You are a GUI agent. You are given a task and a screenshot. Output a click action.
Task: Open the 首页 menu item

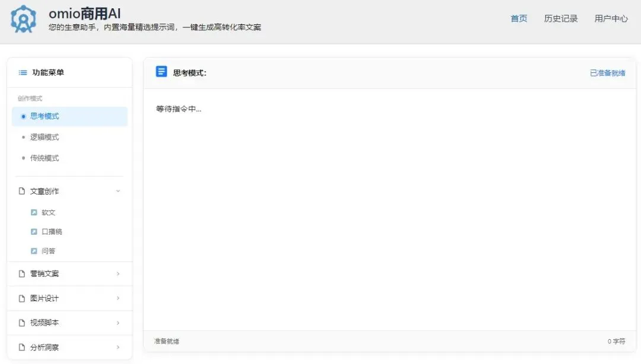[x=518, y=18]
